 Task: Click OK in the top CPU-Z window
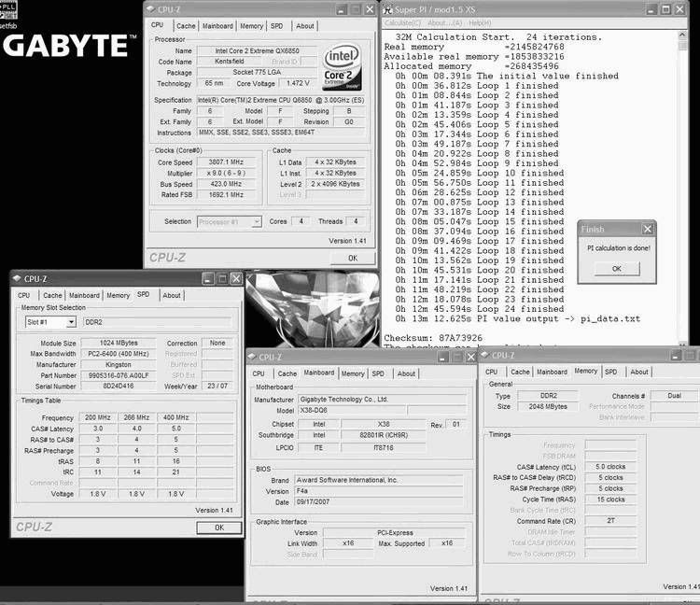pos(353,258)
